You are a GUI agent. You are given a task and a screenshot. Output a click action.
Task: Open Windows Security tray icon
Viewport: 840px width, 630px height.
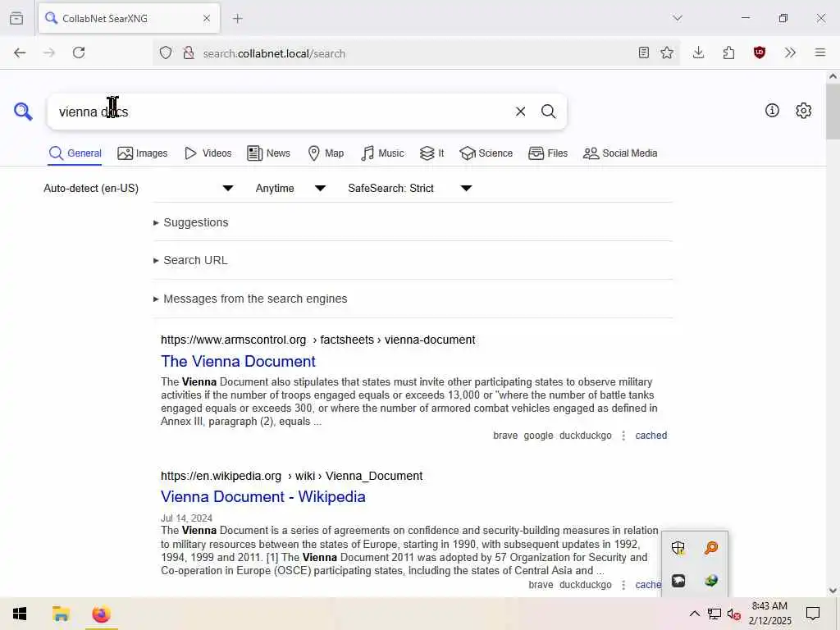[678, 547]
